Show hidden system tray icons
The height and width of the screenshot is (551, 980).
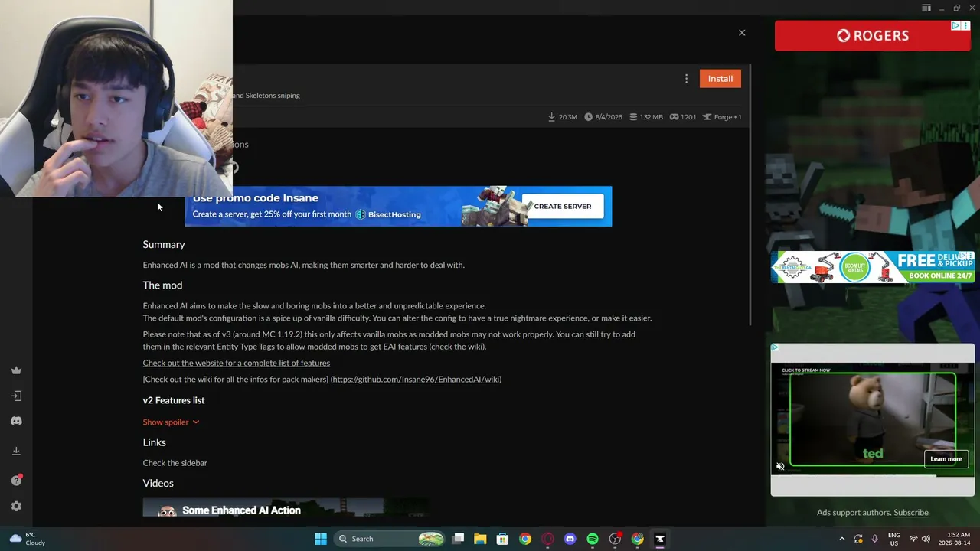pyautogui.click(x=841, y=539)
